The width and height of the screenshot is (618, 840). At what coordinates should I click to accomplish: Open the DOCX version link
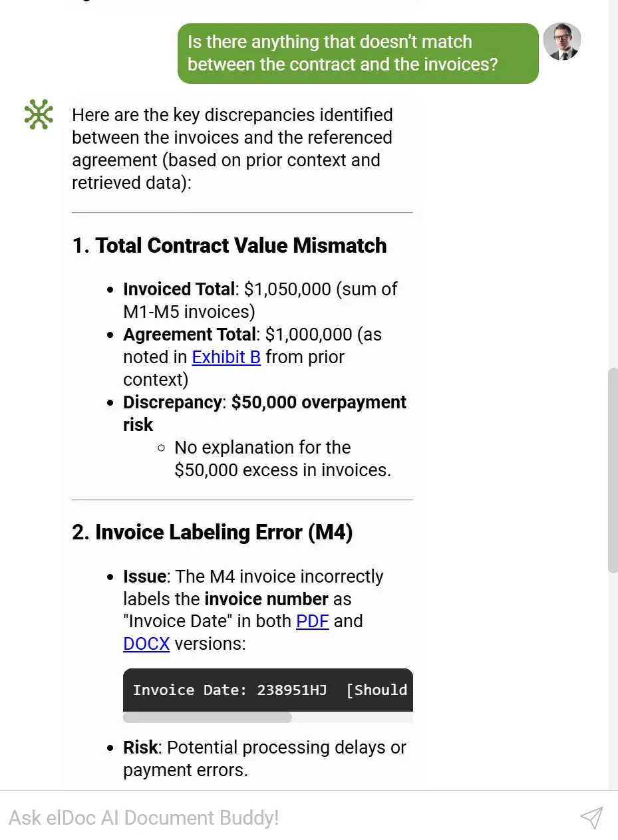[x=146, y=644]
